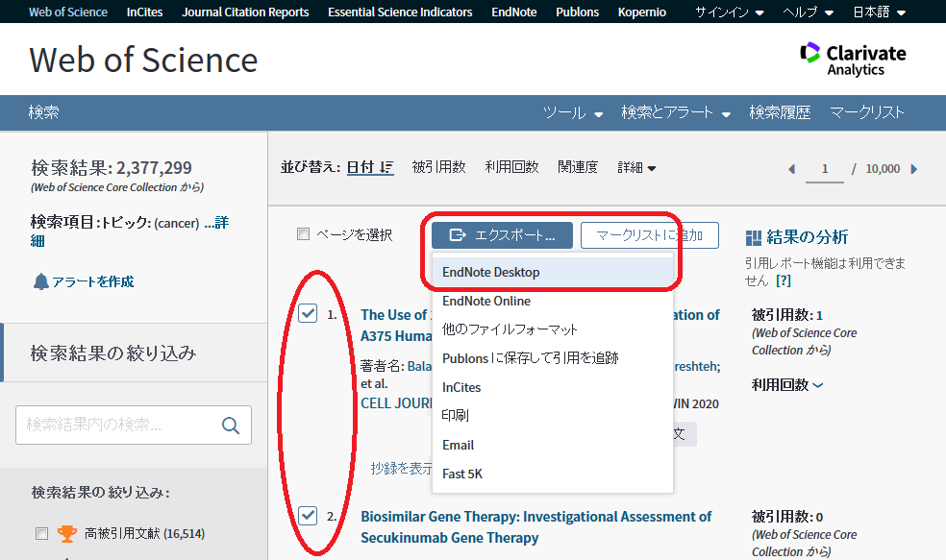Click the highly cited trophy icon
The width and height of the screenshot is (946, 560).
point(67,533)
